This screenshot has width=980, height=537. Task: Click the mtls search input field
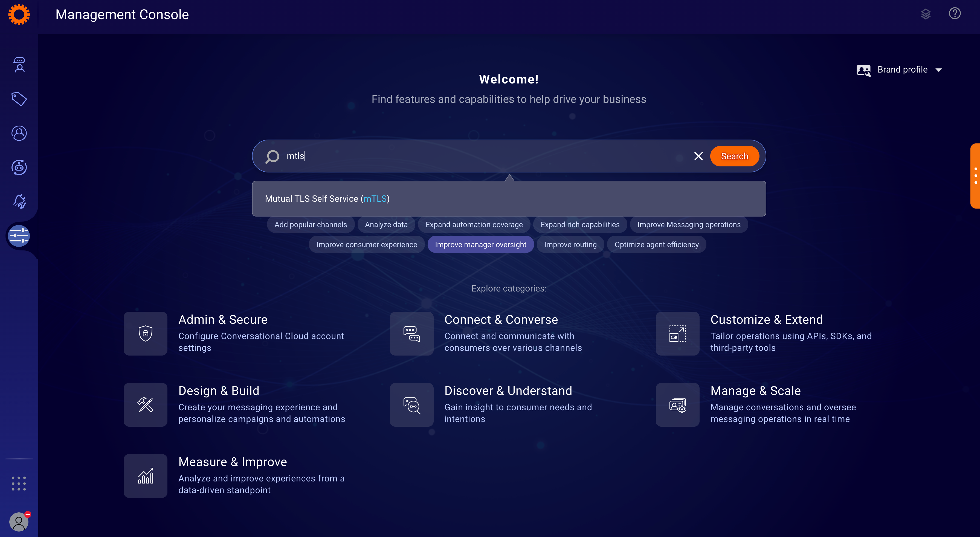486,156
